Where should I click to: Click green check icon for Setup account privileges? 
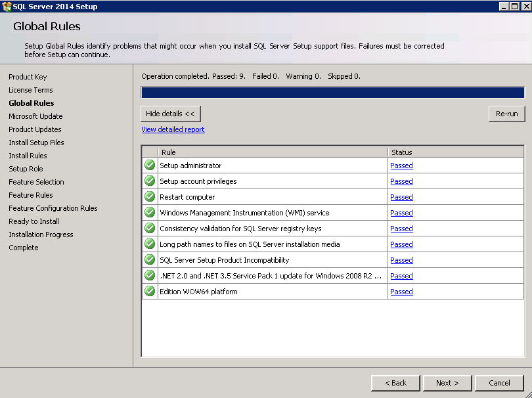(x=150, y=181)
